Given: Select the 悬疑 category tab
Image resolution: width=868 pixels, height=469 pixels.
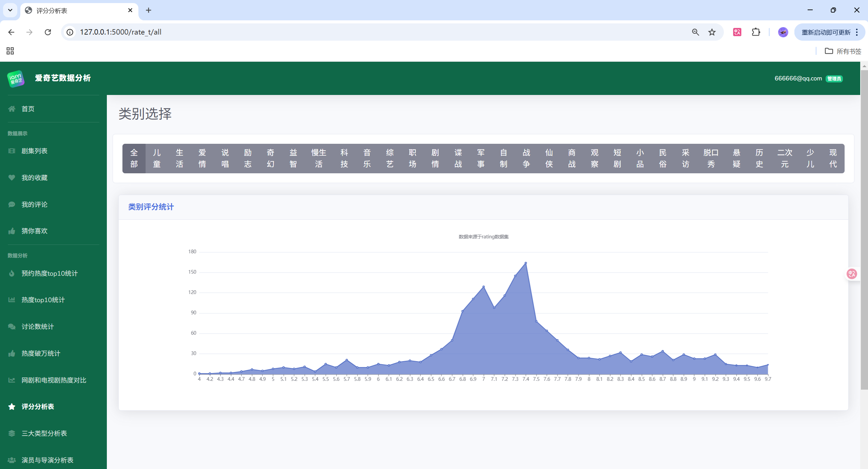Looking at the screenshot, I should [x=736, y=158].
